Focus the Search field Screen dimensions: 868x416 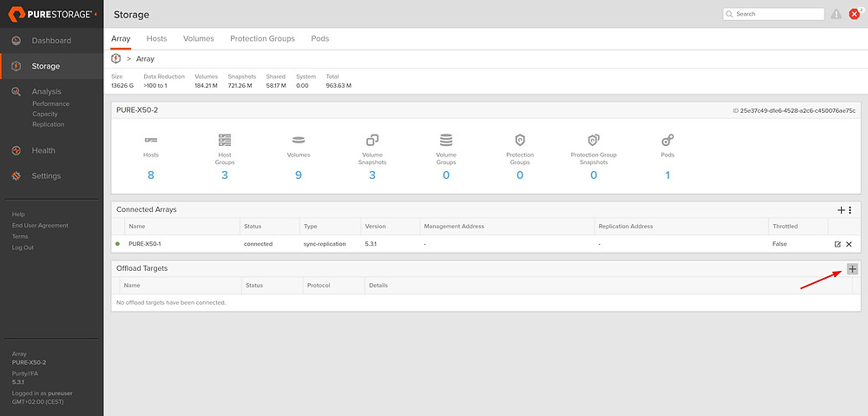pos(773,14)
